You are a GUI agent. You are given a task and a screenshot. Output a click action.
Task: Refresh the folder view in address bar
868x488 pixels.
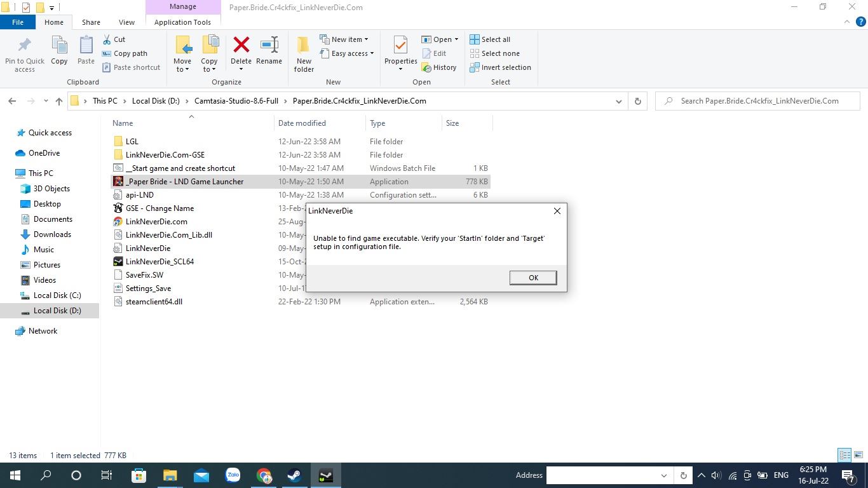[x=638, y=101]
